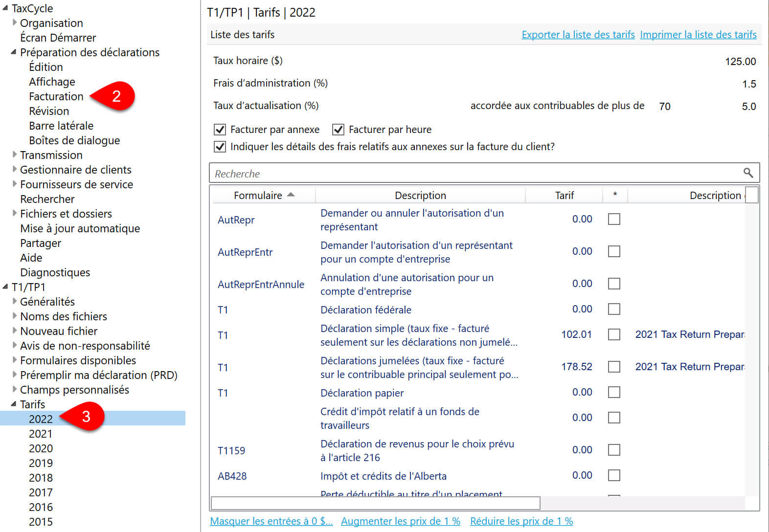Open Facturation settings page

coord(56,96)
